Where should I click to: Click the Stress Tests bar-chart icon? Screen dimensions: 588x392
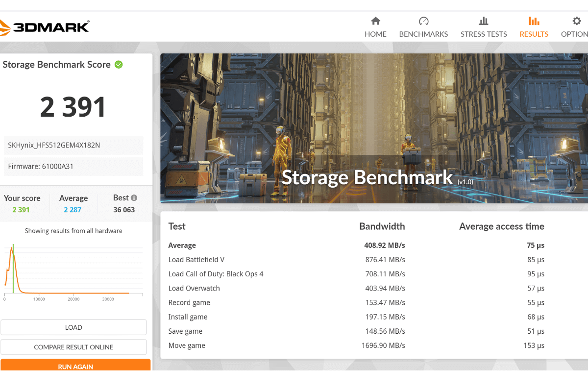click(x=484, y=21)
